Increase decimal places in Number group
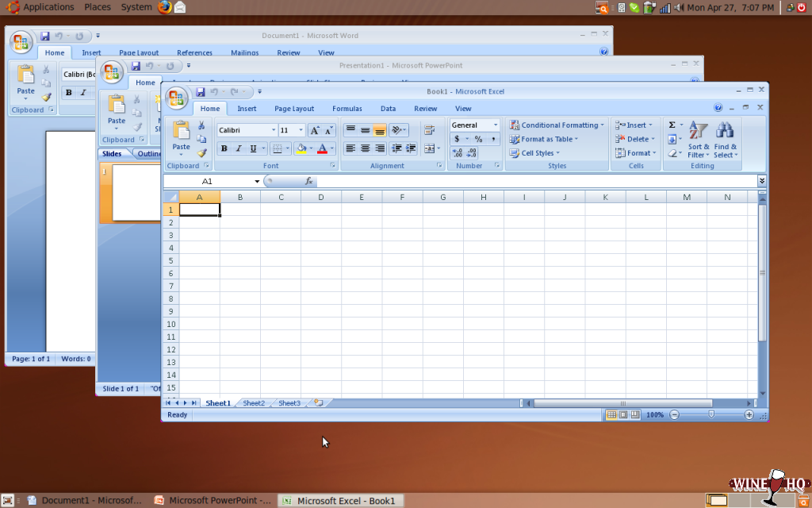 tap(458, 153)
